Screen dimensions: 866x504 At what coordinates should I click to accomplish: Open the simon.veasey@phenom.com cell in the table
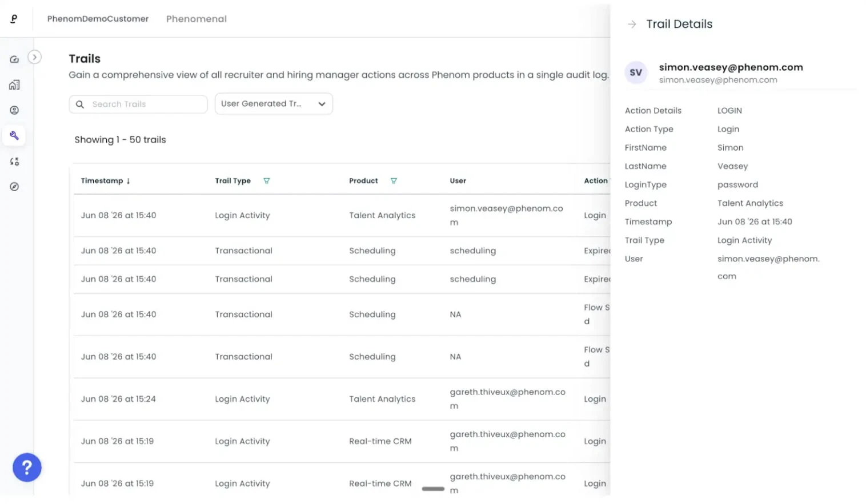coord(507,215)
